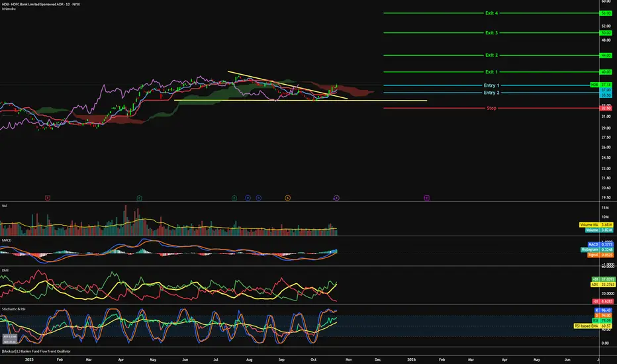Click the purple lightning marker in late October

tap(336, 198)
